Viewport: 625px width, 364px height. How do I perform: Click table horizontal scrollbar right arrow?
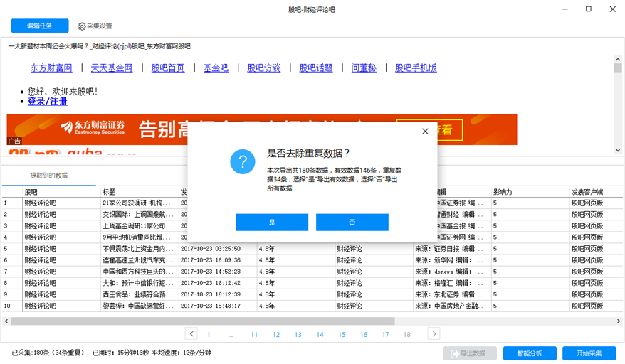[x=619, y=321]
